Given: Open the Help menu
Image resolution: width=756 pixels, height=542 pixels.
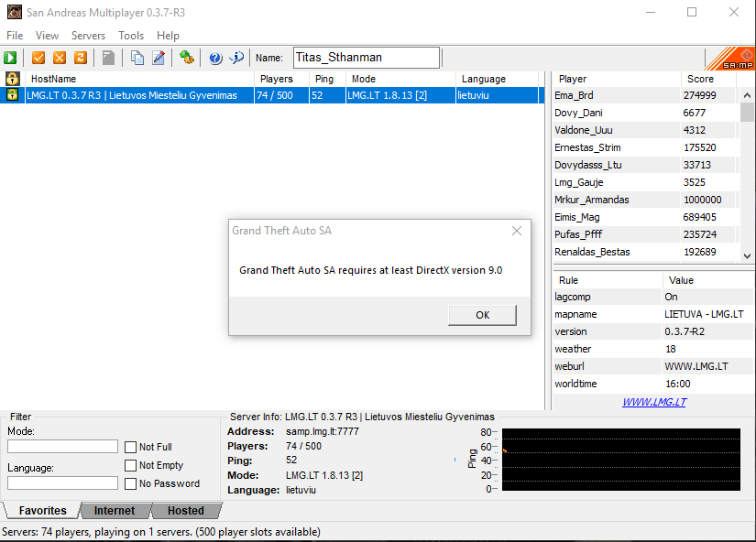Looking at the screenshot, I should [168, 36].
